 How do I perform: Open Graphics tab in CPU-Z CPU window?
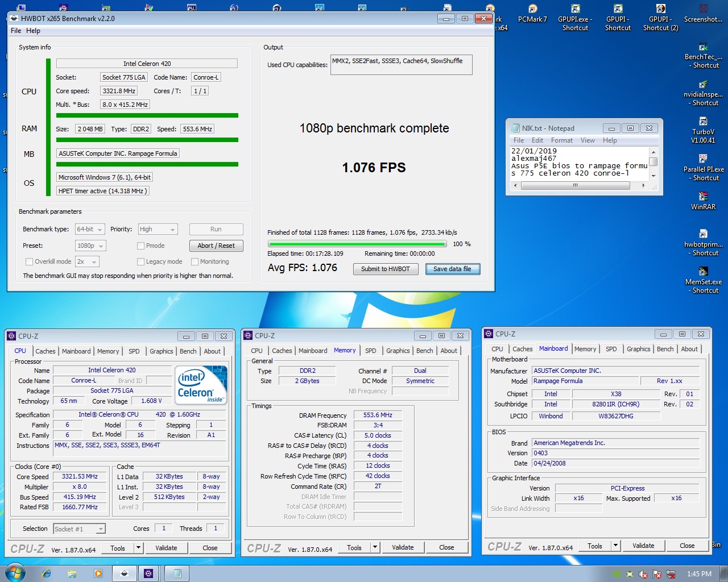[x=162, y=351]
